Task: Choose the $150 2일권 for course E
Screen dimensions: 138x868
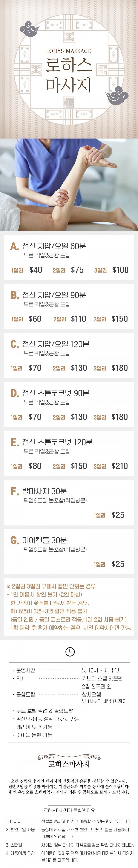Action: point(79,466)
